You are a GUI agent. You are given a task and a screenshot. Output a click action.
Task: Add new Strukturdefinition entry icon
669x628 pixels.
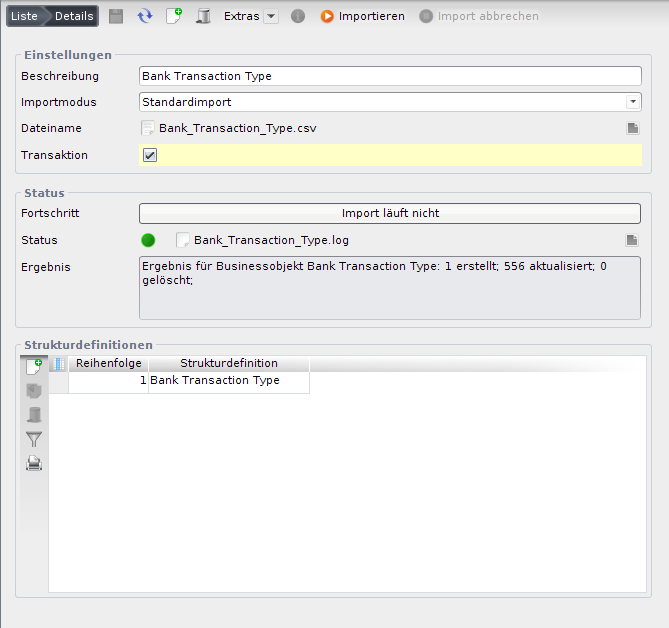[34, 367]
